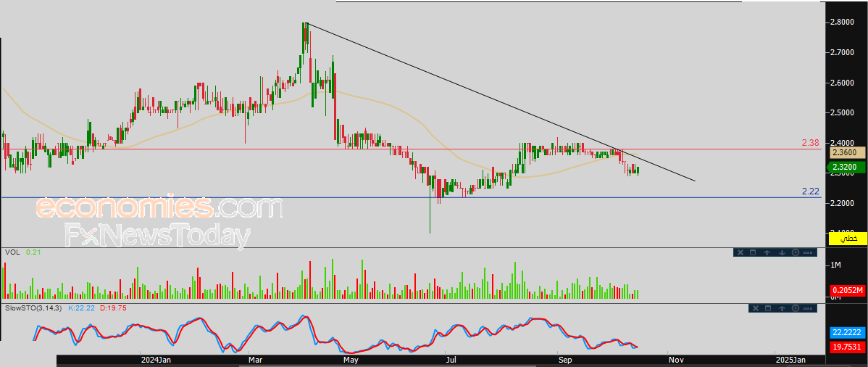Click the Jul date on time axis
The image size is (868, 367).
click(x=451, y=360)
